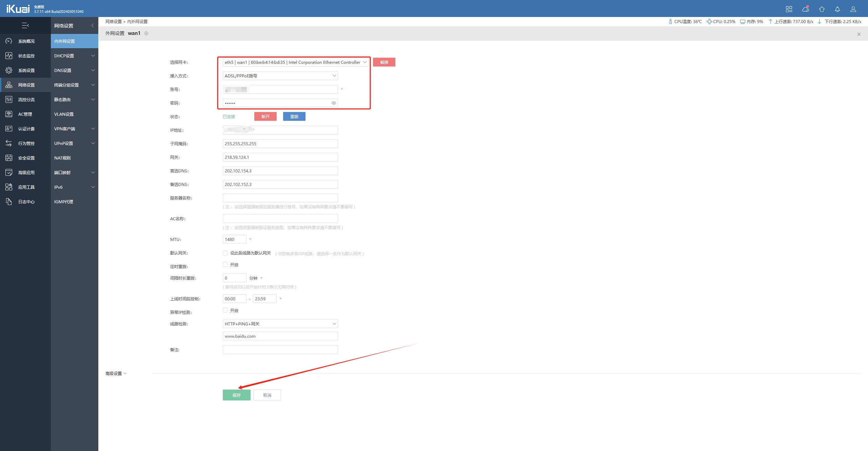Collapse sidebar with hamburger icon

point(25,25)
